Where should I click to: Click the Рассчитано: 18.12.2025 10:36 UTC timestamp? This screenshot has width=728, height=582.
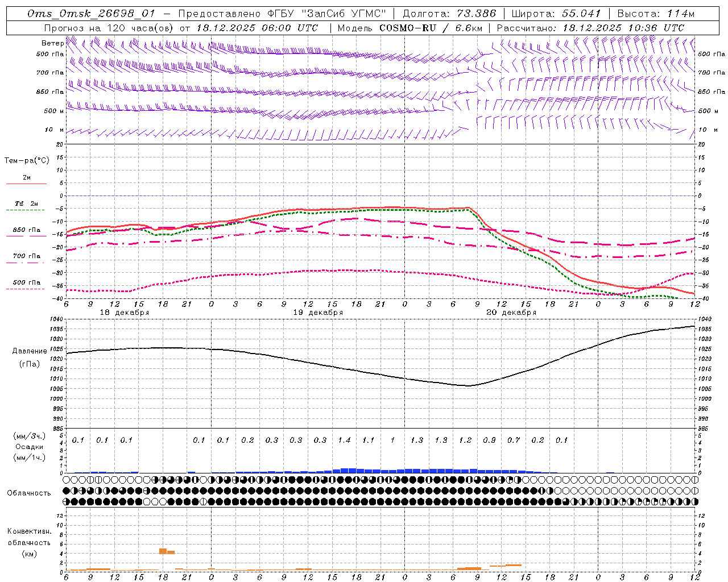pyautogui.click(x=590, y=28)
